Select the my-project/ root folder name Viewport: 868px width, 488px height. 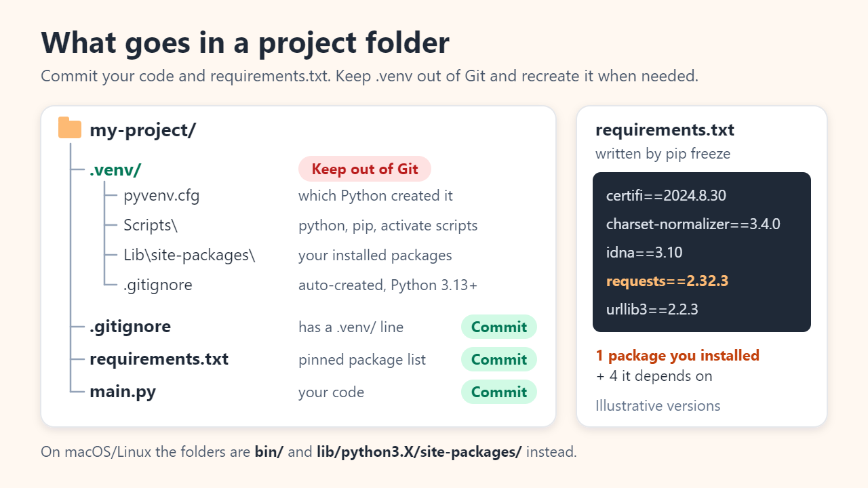coord(142,129)
